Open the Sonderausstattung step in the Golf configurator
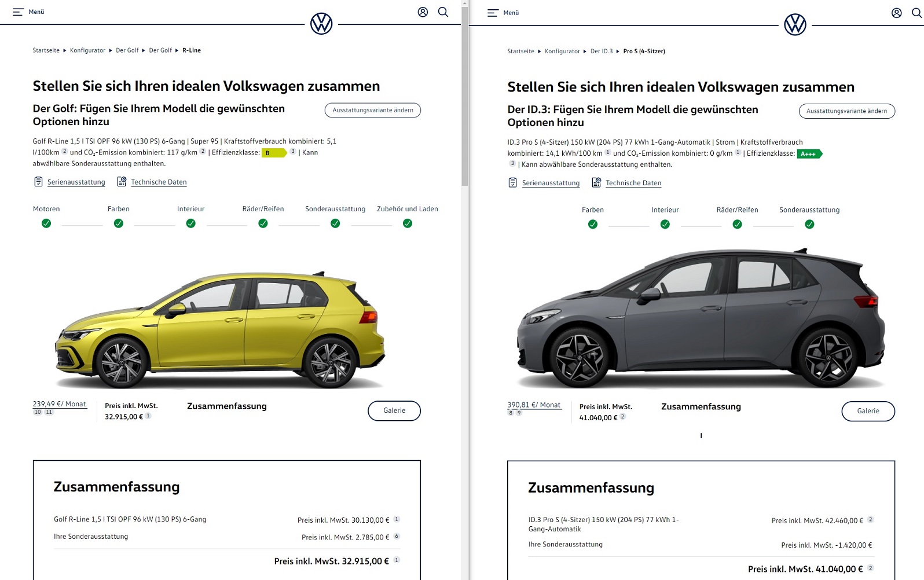 (x=335, y=209)
